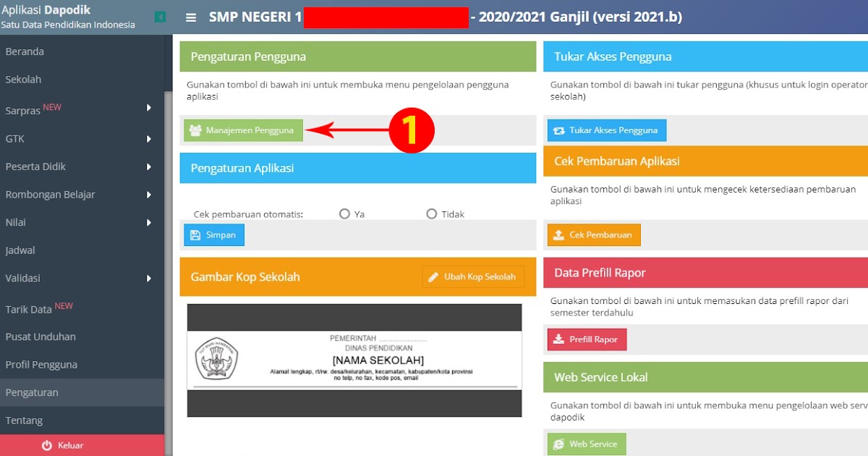Open Profil Pengguna in the sidebar
Image resolution: width=868 pixels, height=456 pixels.
tap(82, 365)
